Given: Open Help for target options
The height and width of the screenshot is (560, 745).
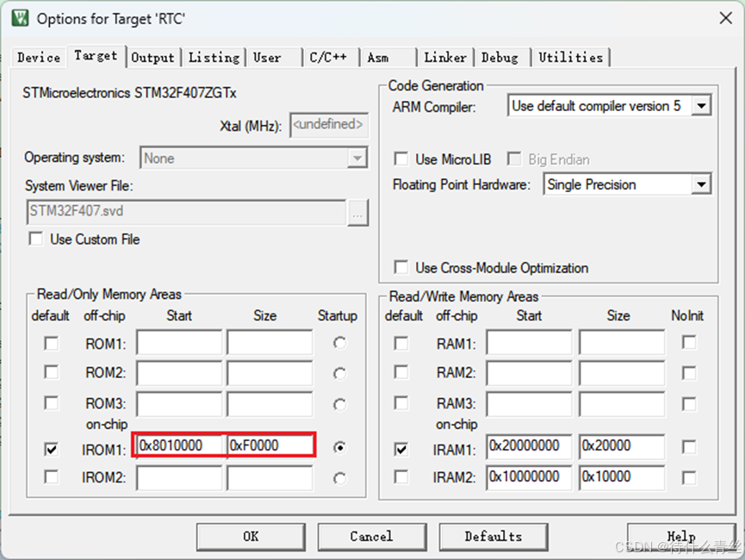Looking at the screenshot, I should pyautogui.click(x=681, y=537).
